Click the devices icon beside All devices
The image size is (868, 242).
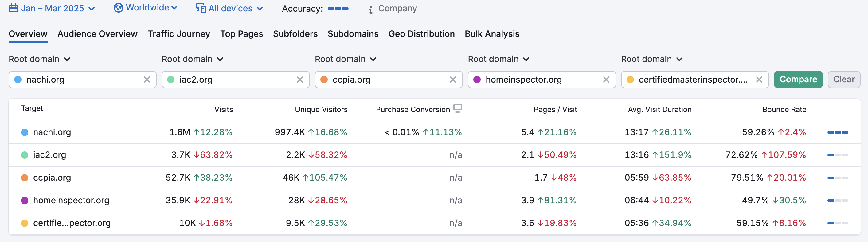(x=201, y=8)
